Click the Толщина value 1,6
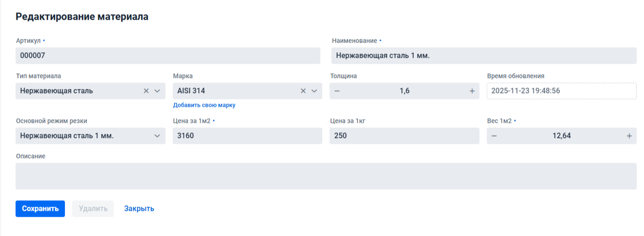This screenshot has width=644, height=236. click(405, 91)
